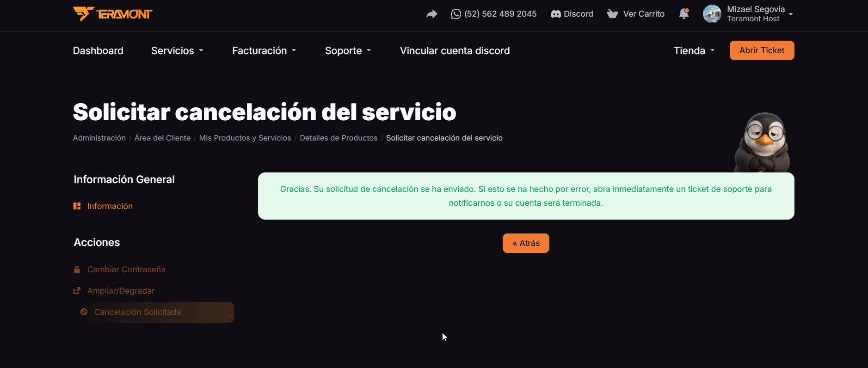The height and width of the screenshot is (368, 868).
Task: Click the penguin mascot image
Action: point(763,142)
